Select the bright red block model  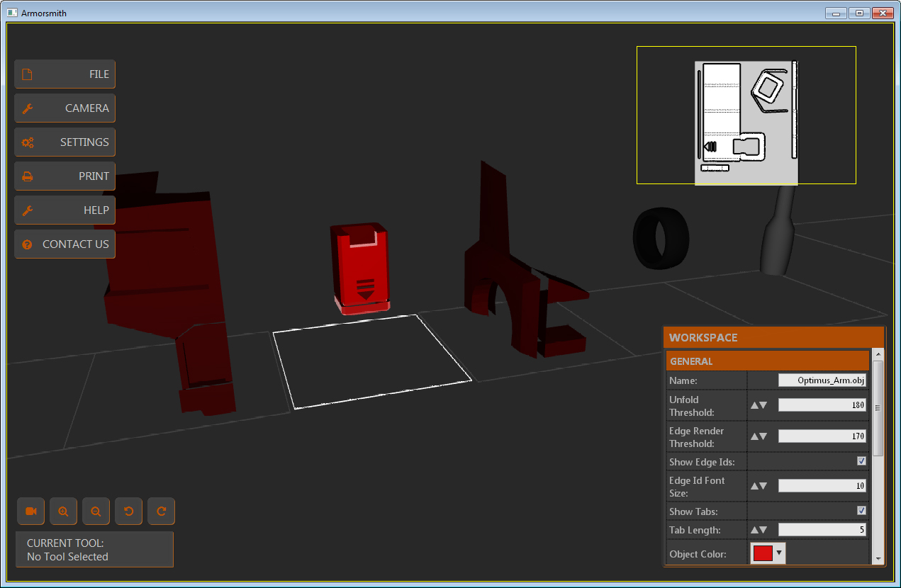coord(361,268)
